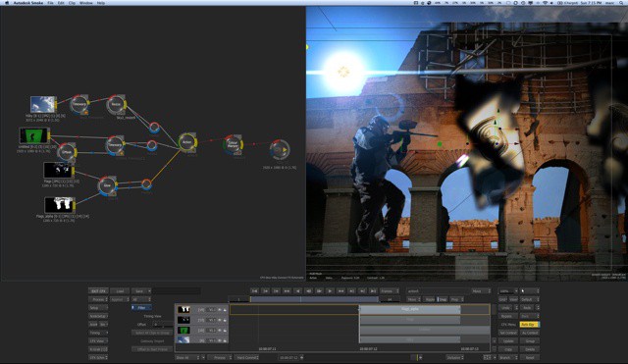628x364 pixels.
Task: Click the Select All Clips in Group button
Action: pos(152,333)
